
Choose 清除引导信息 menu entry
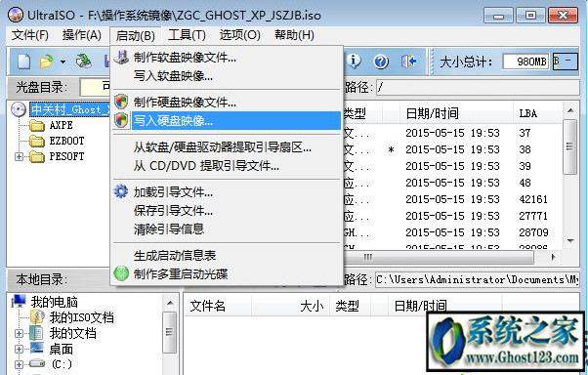[x=227, y=229]
